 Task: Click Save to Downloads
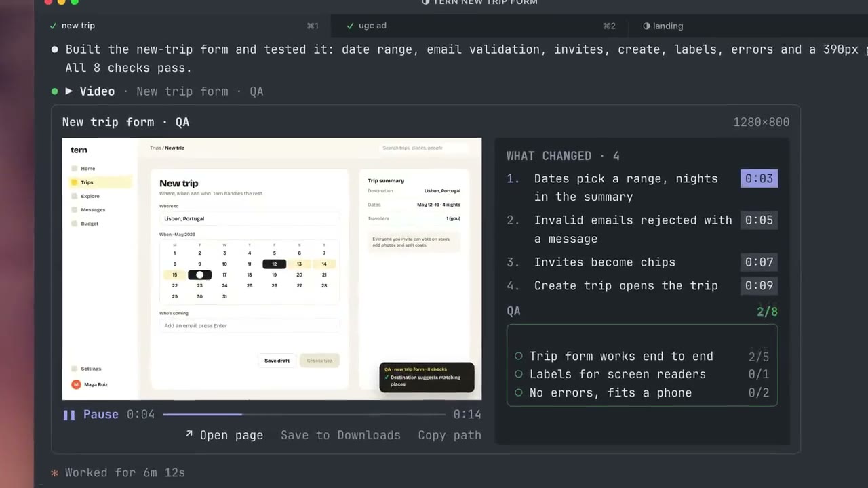point(340,435)
